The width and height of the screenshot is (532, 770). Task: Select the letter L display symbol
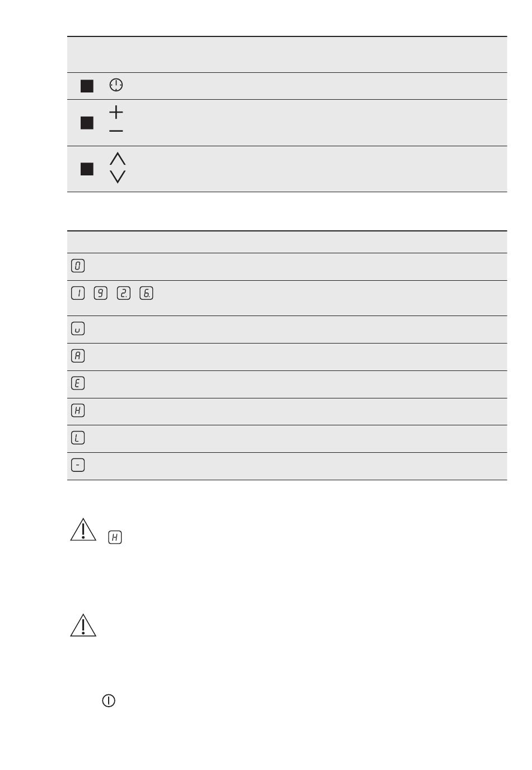[78, 438]
